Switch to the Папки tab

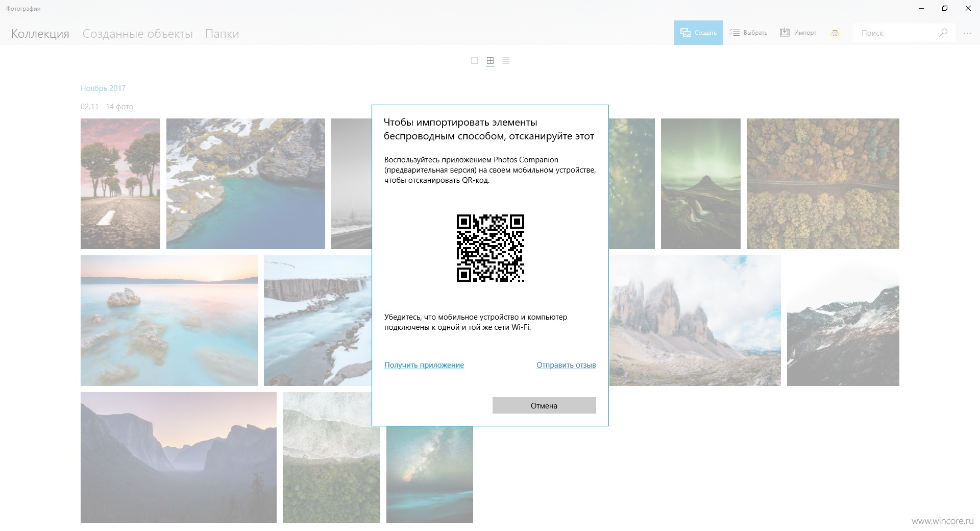click(222, 34)
